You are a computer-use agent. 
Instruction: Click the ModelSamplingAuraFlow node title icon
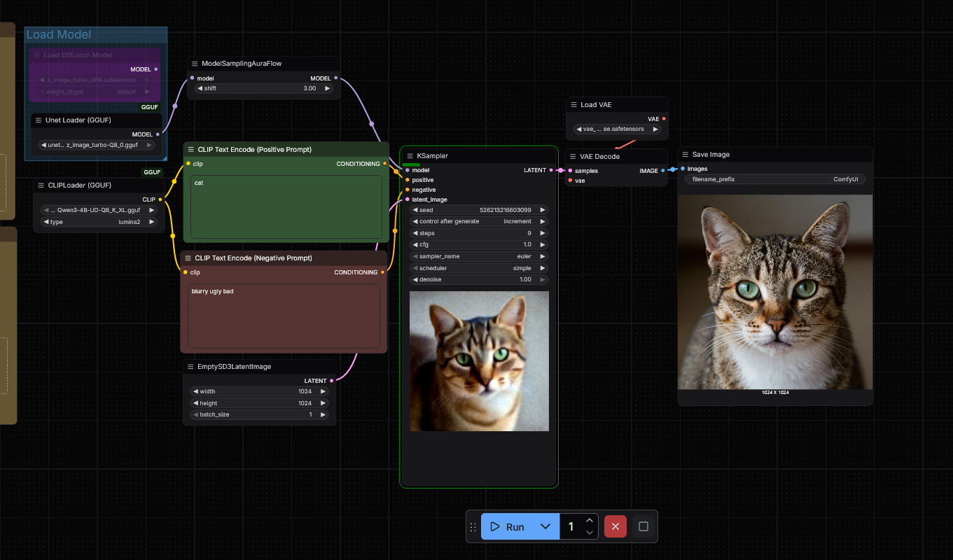point(195,64)
